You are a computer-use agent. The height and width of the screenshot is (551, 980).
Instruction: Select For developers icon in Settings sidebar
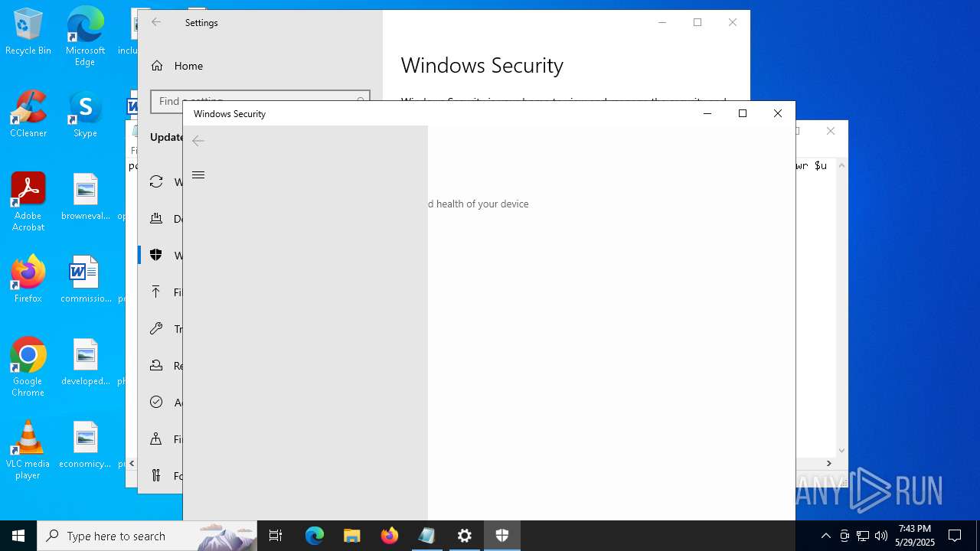(x=156, y=475)
